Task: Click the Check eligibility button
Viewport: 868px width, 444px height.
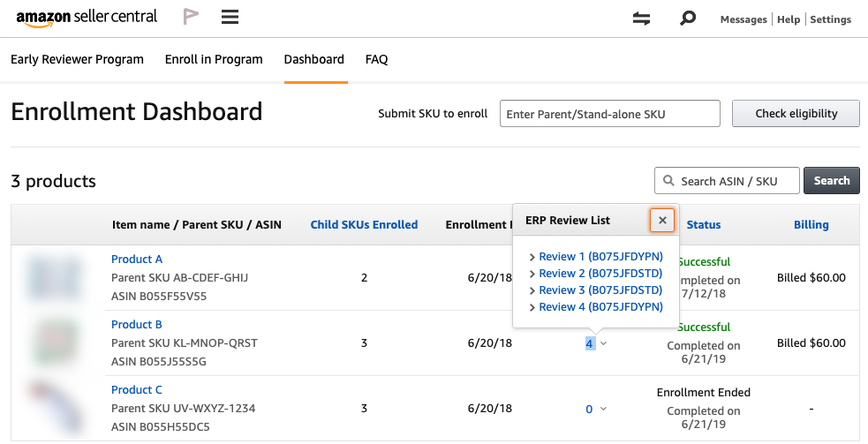Action: pyautogui.click(x=796, y=114)
